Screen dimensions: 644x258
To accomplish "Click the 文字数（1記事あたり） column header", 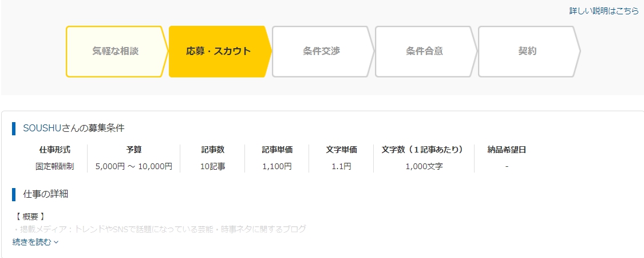I will 424,150.
